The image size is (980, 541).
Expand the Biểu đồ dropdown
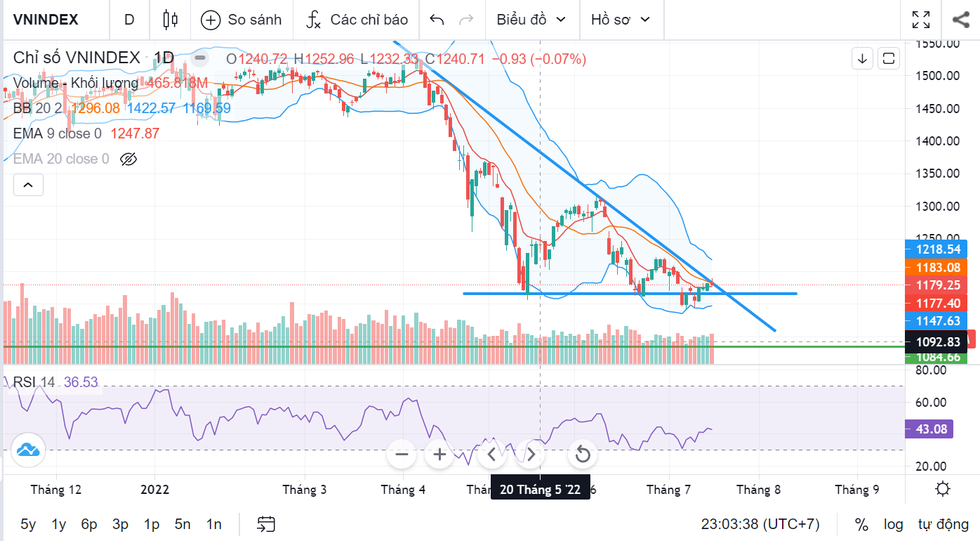pyautogui.click(x=531, y=20)
